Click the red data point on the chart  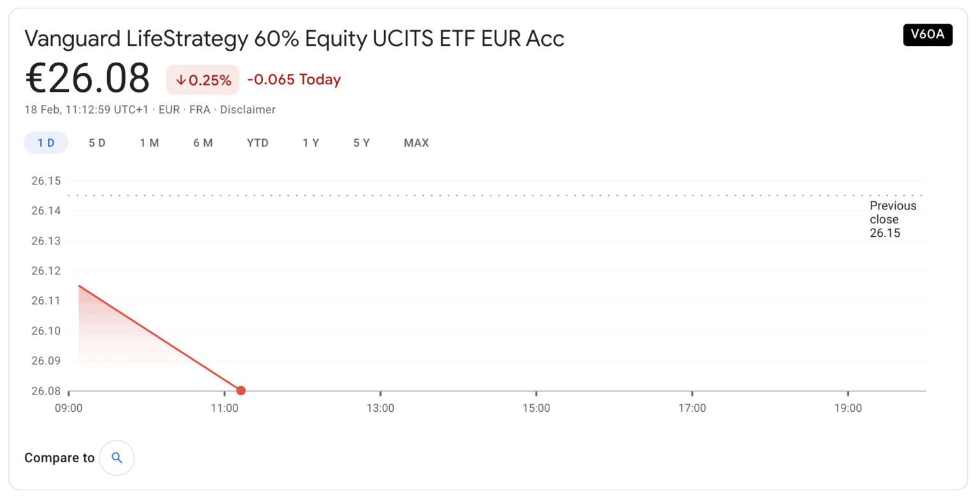[241, 390]
